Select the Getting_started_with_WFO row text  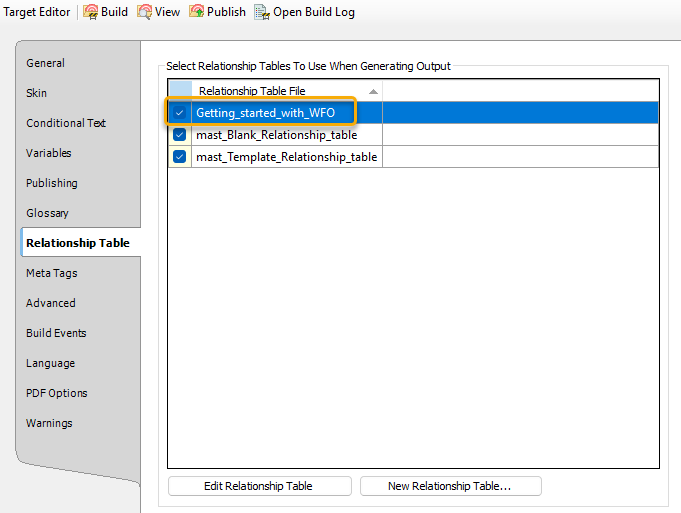click(265, 113)
